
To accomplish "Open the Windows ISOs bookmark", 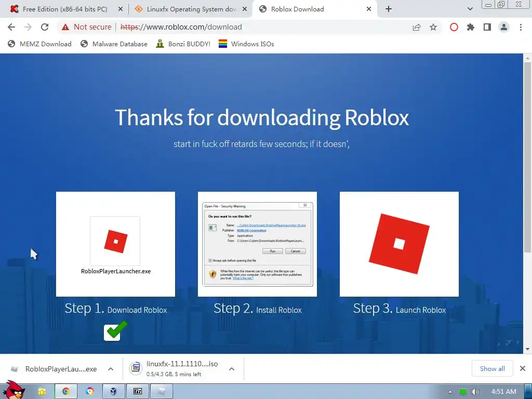I will pos(246,44).
